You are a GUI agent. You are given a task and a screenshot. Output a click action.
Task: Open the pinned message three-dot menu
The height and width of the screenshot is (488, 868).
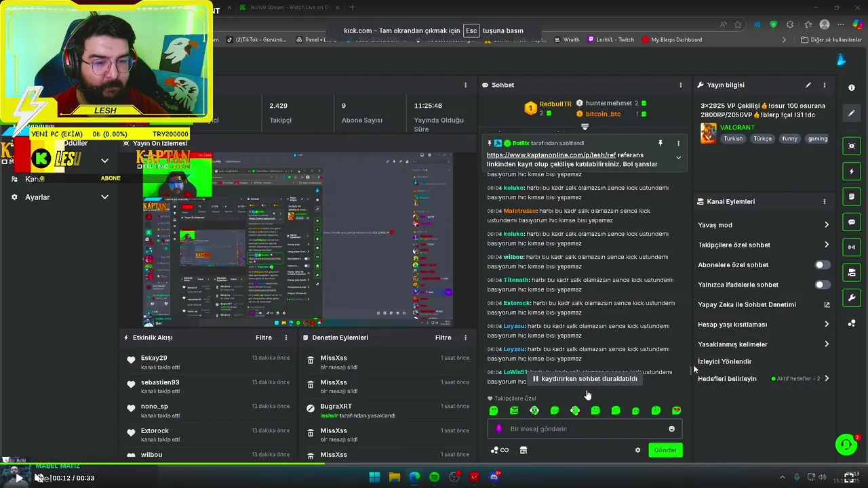tap(678, 143)
